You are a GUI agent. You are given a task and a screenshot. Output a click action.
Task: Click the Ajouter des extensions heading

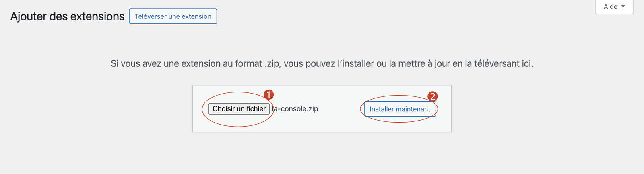click(68, 16)
